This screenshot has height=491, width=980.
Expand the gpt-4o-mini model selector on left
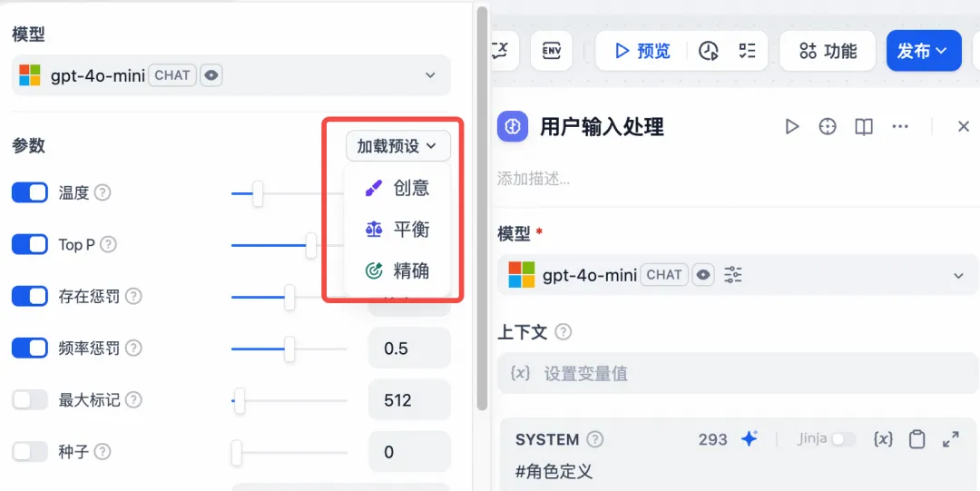(231, 75)
